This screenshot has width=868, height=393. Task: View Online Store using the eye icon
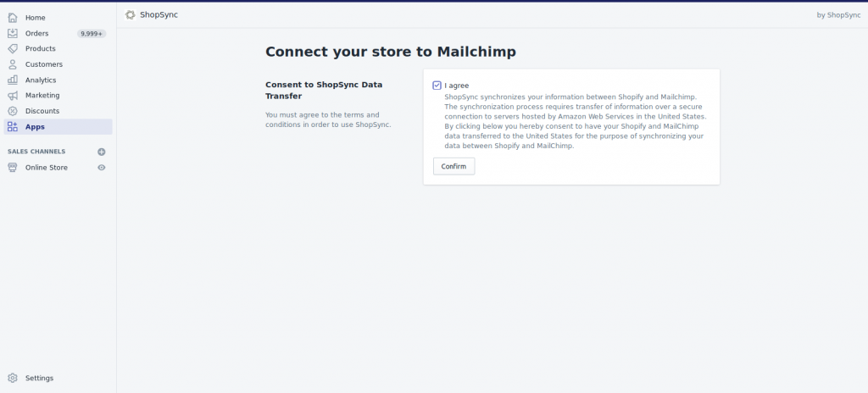pyautogui.click(x=102, y=167)
